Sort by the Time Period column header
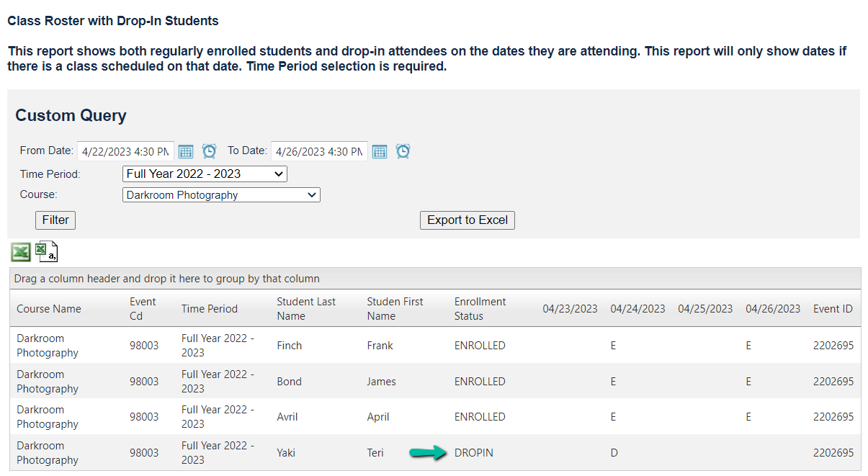This screenshot has height=476, width=868. click(210, 308)
